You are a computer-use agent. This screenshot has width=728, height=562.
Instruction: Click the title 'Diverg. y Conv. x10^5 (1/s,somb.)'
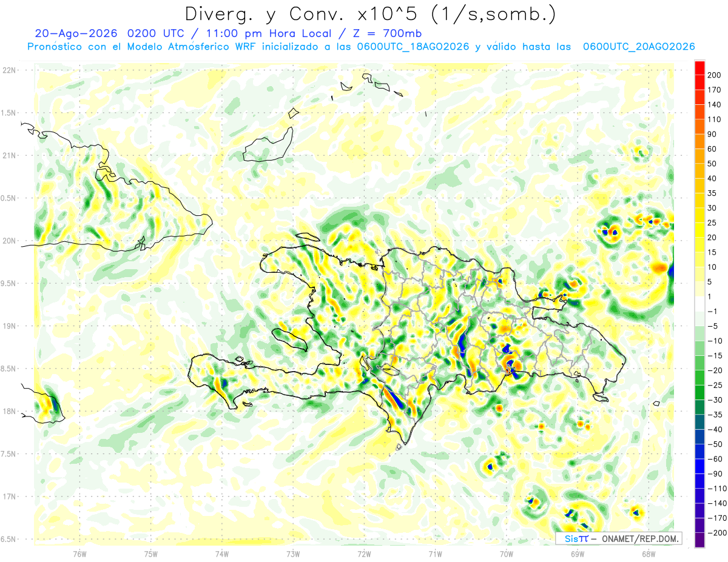[x=369, y=14]
